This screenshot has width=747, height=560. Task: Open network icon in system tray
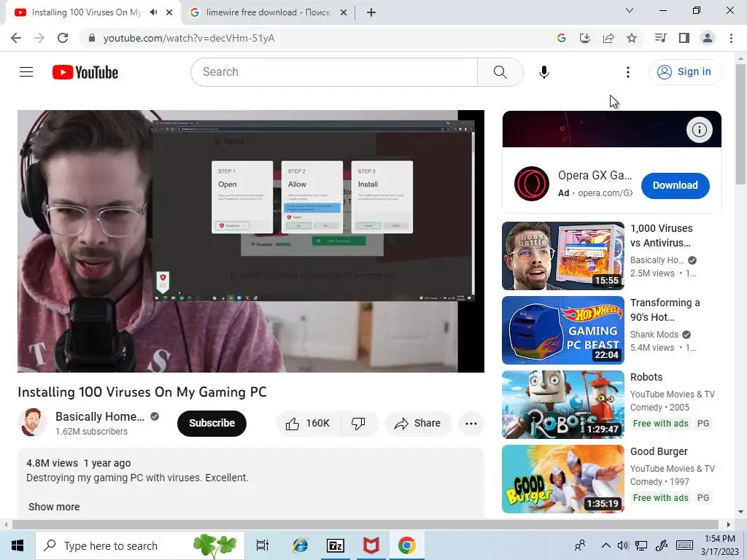(641, 545)
